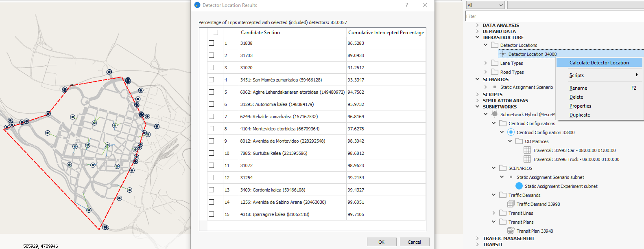Click the Traversal 33996 Truck matrix icon
This screenshot has width=644, height=249.
(x=527, y=159)
